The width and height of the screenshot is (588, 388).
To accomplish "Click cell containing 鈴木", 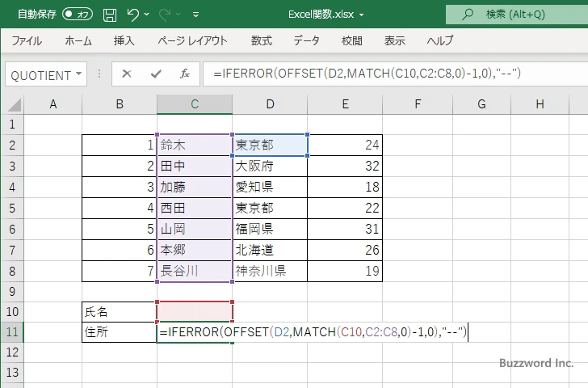I will click(x=195, y=145).
